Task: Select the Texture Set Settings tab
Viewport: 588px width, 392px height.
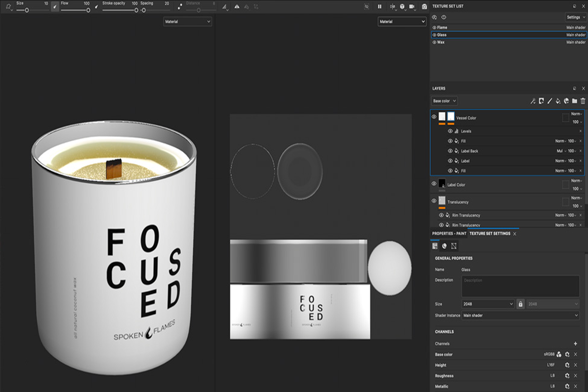Action: (490, 234)
